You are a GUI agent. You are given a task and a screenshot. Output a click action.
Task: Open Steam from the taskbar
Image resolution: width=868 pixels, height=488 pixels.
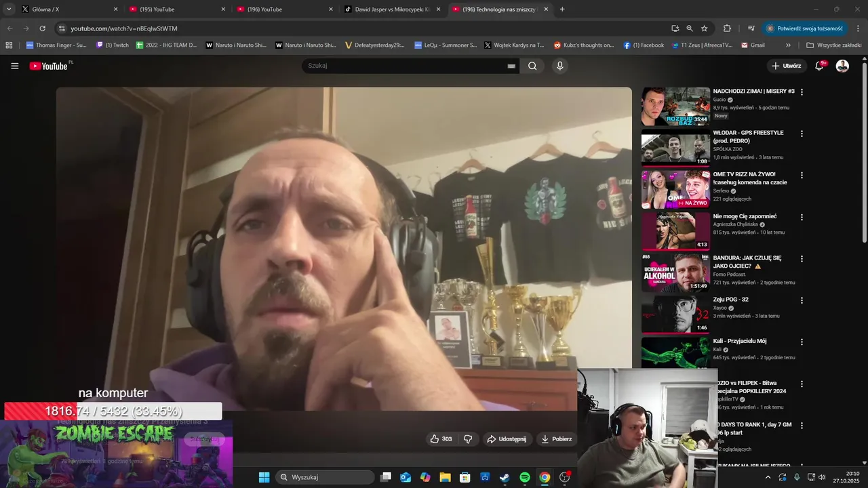505,477
